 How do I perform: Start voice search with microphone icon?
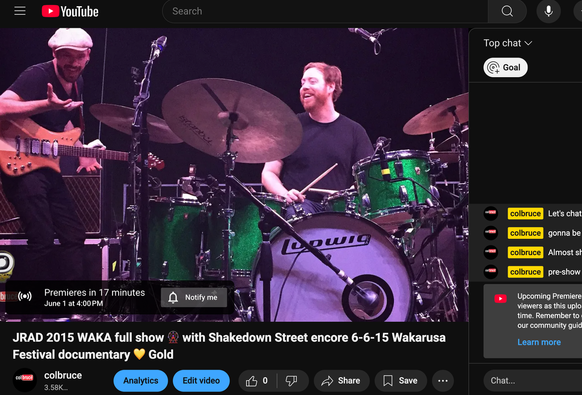[549, 11]
